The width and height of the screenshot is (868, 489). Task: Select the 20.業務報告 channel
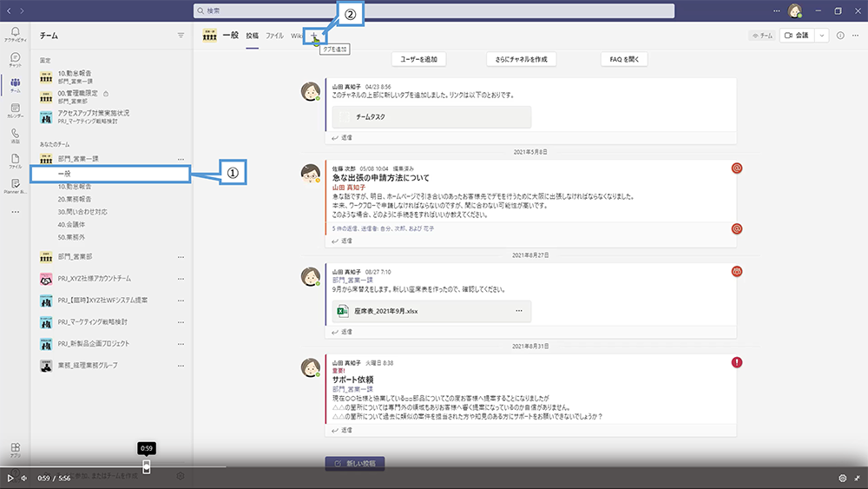[75, 199]
